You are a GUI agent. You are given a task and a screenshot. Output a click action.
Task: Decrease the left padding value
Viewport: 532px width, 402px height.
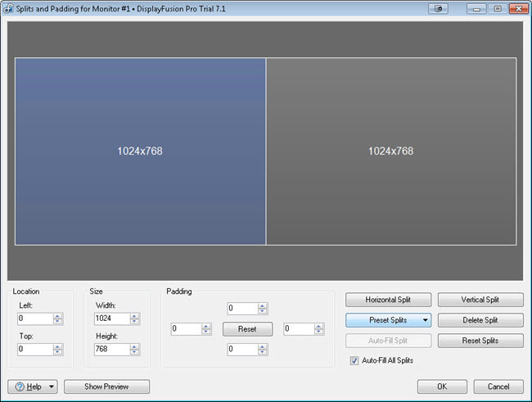pos(205,332)
